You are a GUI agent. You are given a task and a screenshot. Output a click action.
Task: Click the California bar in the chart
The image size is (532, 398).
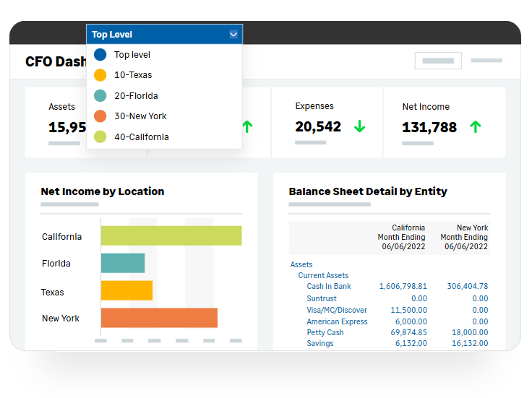[171, 235]
